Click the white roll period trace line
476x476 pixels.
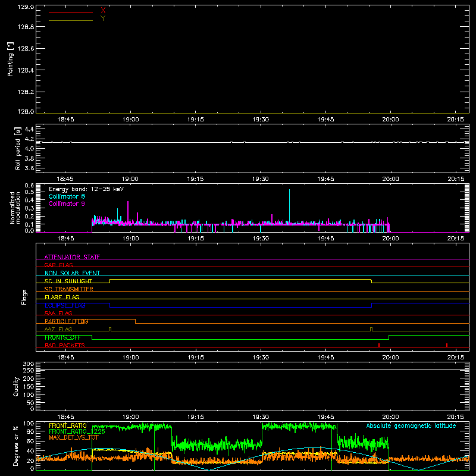coord(252,142)
